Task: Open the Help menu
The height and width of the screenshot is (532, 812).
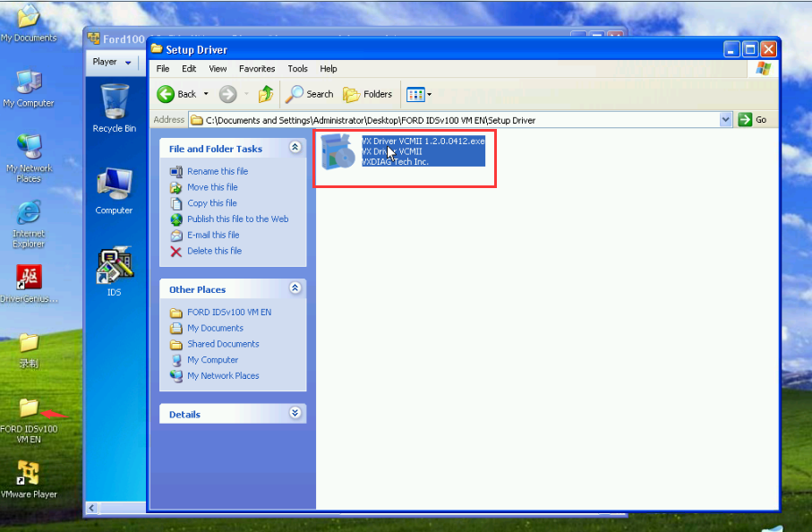Action: pyautogui.click(x=329, y=68)
